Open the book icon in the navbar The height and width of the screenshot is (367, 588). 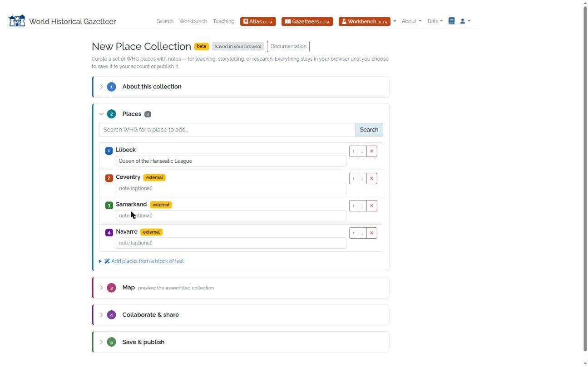pos(451,21)
